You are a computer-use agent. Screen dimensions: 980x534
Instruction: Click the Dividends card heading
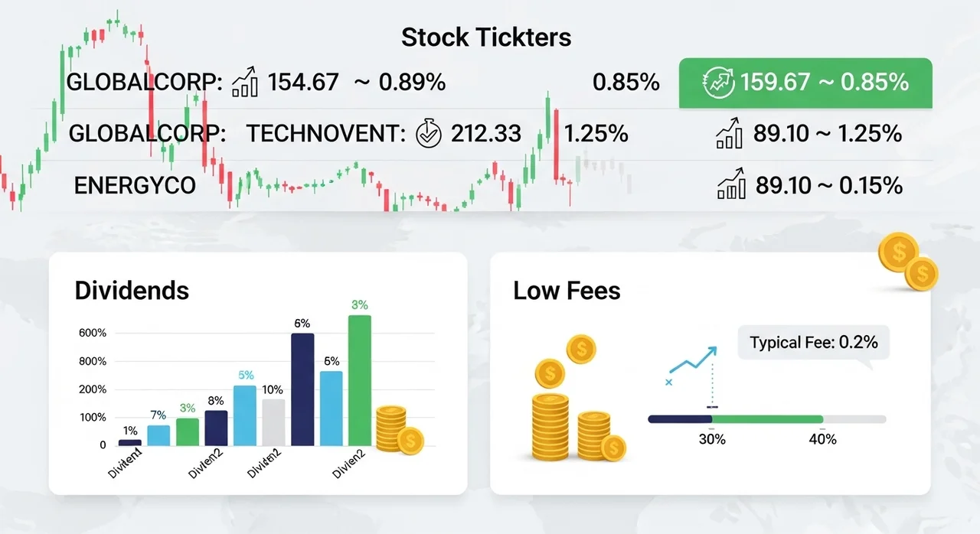tap(132, 291)
